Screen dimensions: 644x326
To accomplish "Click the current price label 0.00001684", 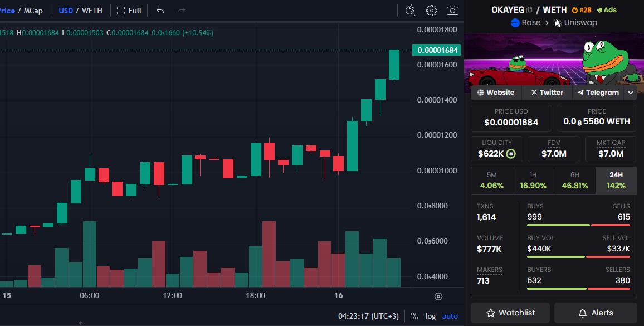I will [437, 50].
